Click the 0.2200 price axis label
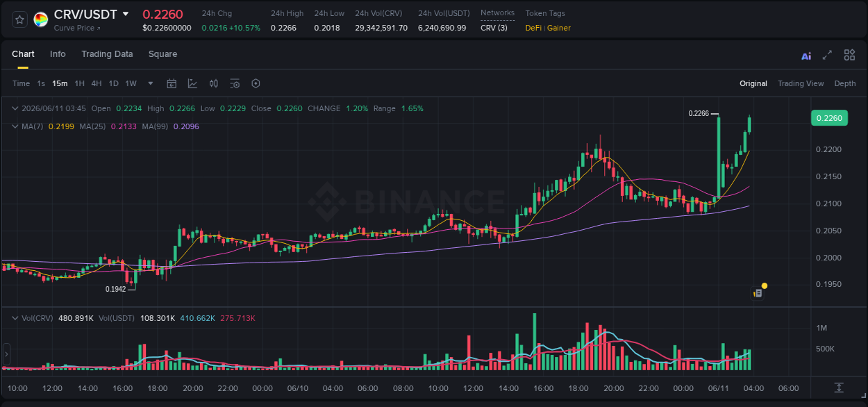Image resolution: width=868 pixels, height=407 pixels. (x=827, y=149)
